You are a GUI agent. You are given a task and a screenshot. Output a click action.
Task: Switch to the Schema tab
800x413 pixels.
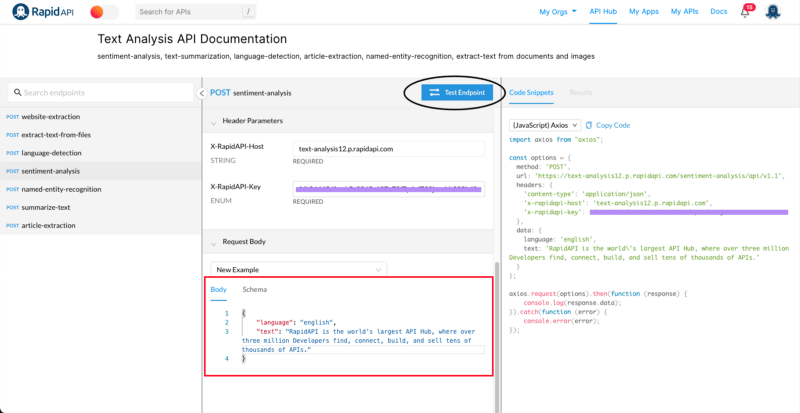pyautogui.click(x=255, y=289)
